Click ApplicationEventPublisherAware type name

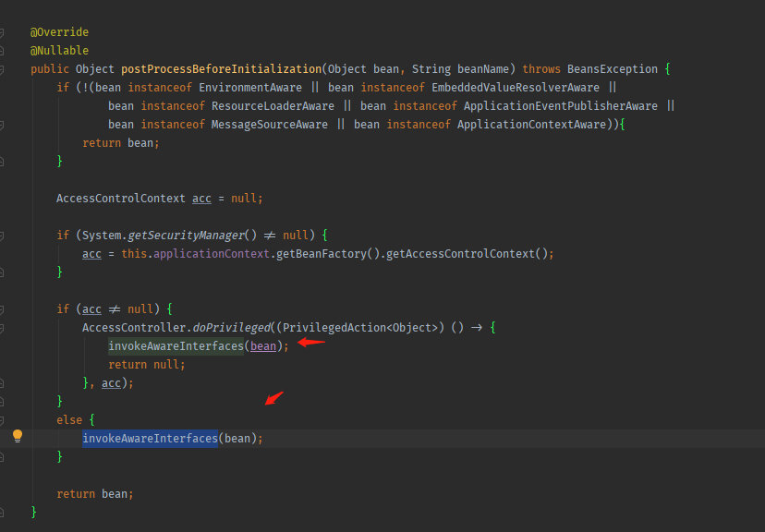(561, 106)
